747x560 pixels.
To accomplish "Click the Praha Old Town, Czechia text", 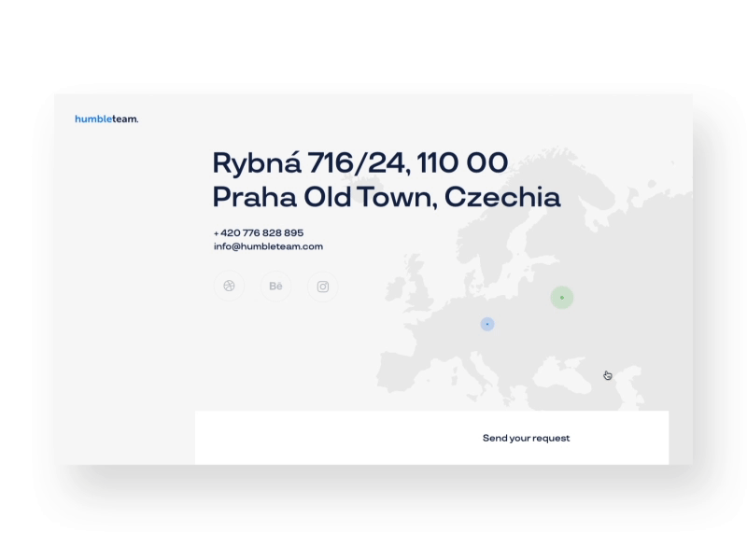I will click(387, 198).
